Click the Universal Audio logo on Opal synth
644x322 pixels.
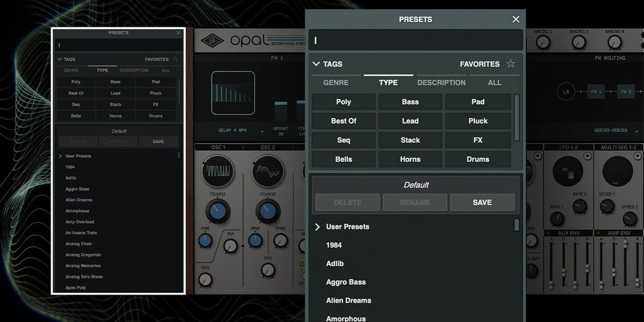coord(213,41)
